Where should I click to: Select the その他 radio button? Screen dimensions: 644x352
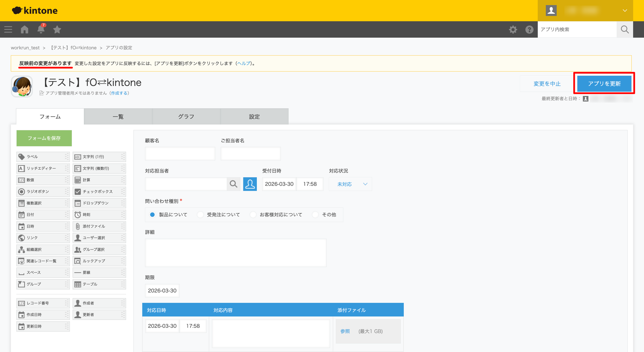pyautogui.click(x=315, y=215)
